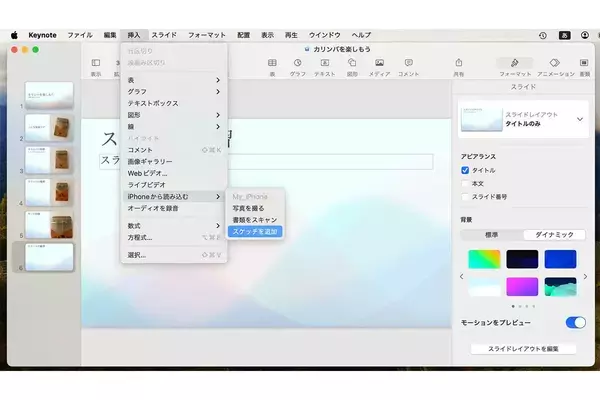The image size is (600, 400).
Task: Switch to the 標準 background tab
Action: click(x=492, y=234)
